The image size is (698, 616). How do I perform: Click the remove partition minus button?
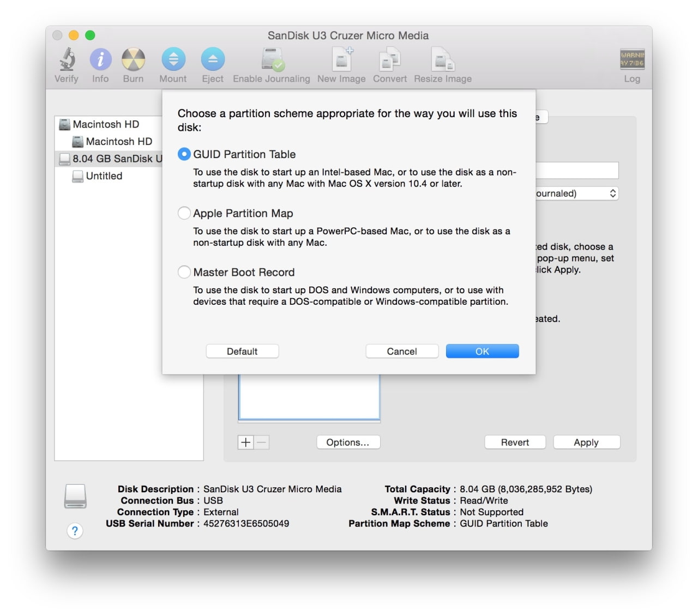click(x=262, y=442)
